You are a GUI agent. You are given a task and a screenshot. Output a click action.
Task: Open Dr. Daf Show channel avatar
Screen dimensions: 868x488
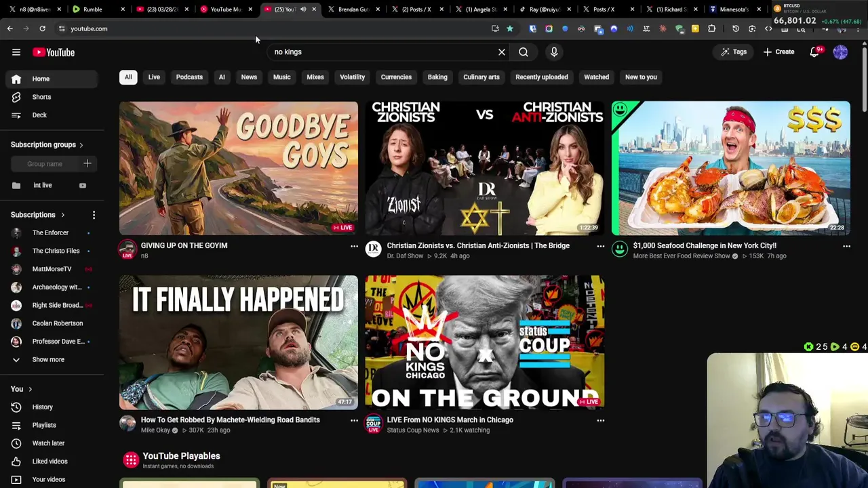373,249
